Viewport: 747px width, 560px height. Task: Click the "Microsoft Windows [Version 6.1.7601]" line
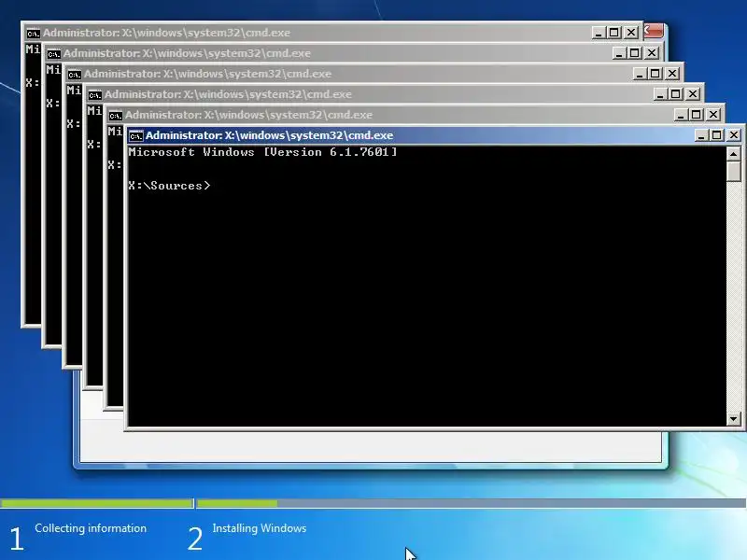click(x=262, y=152)
